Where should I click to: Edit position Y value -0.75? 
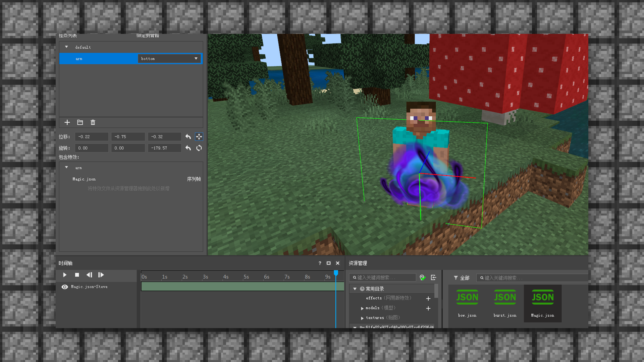point(128,137)
